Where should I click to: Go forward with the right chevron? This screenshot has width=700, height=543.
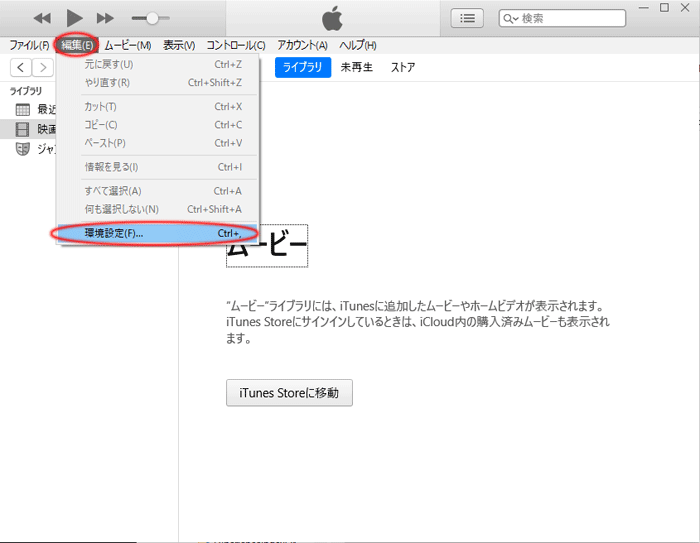pyautogui.click(x=43, y=67)
